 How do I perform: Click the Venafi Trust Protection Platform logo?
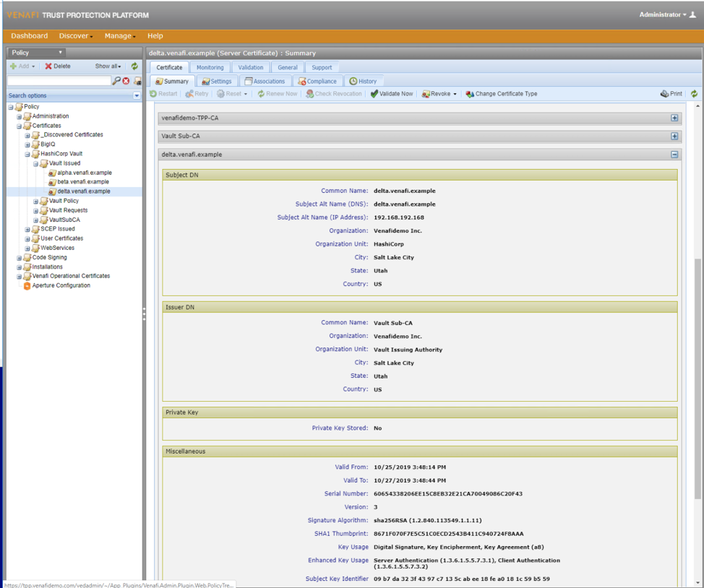point(77,15)
